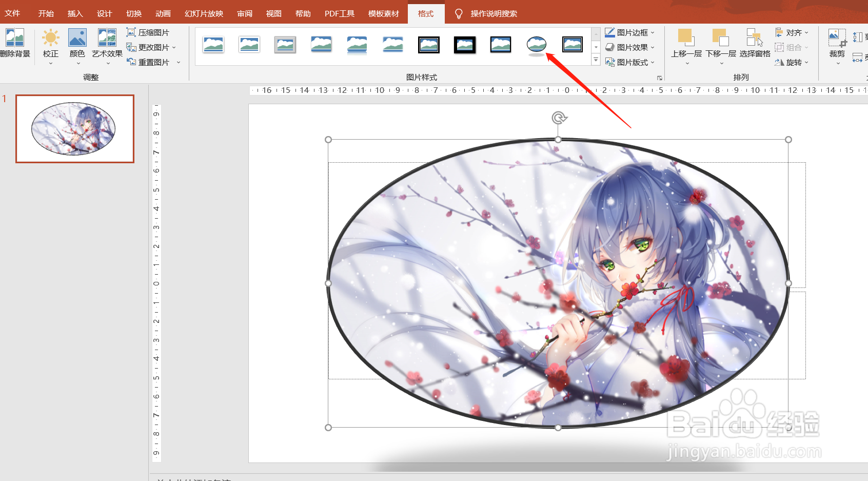
Task: Open the Color (颜色) picture icon
Action: click(x=77, y=38)
